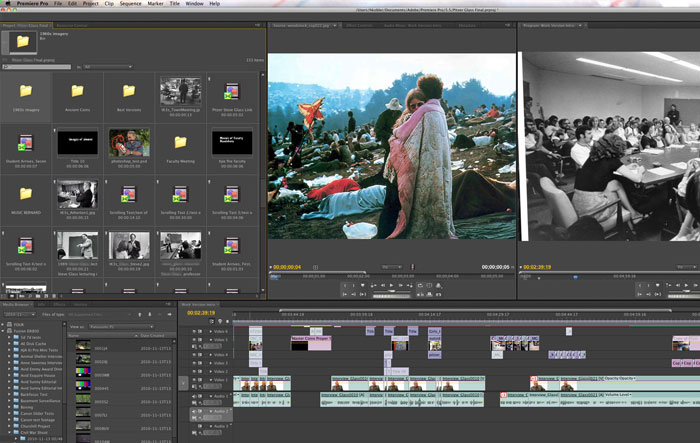Play the clip in the Source monitor
The height and width of the screenshot is (443, 700).
(392, 285)
